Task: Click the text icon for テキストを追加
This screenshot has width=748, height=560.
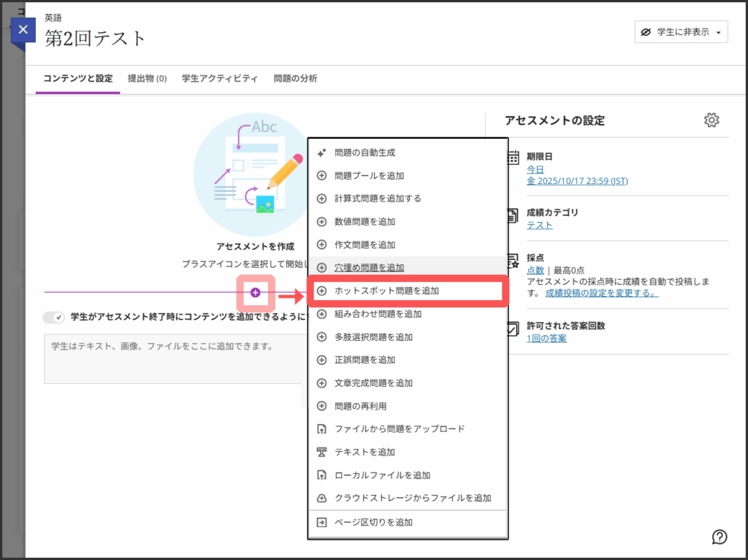Action: pos(321,452)
